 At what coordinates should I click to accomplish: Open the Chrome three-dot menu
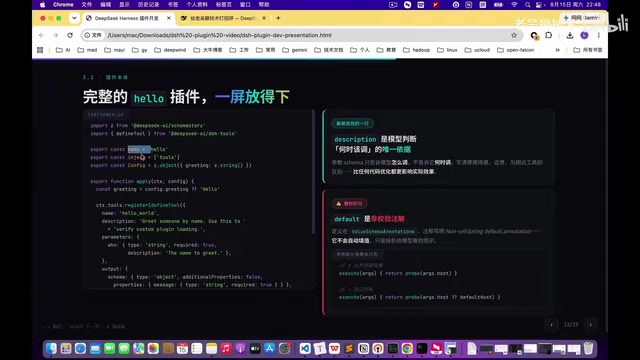598,35
